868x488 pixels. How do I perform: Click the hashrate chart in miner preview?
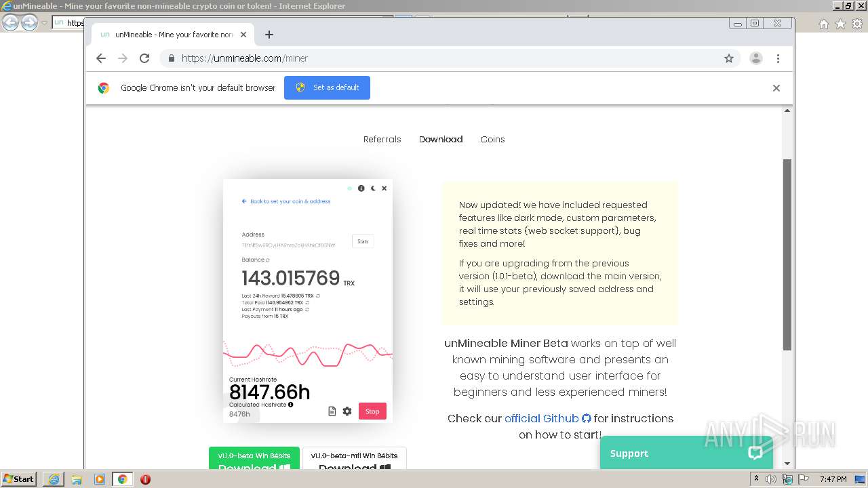[308, 352]
